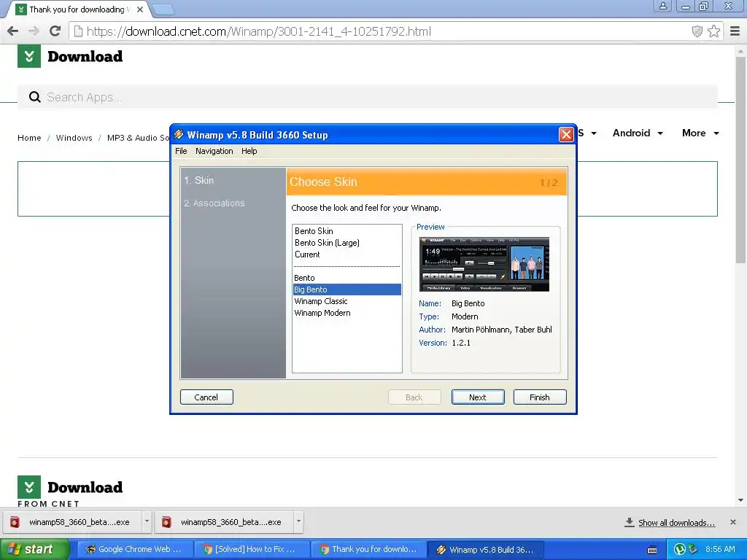Open the Navigation menu in Winamp Setup

[x=214, y=151]
